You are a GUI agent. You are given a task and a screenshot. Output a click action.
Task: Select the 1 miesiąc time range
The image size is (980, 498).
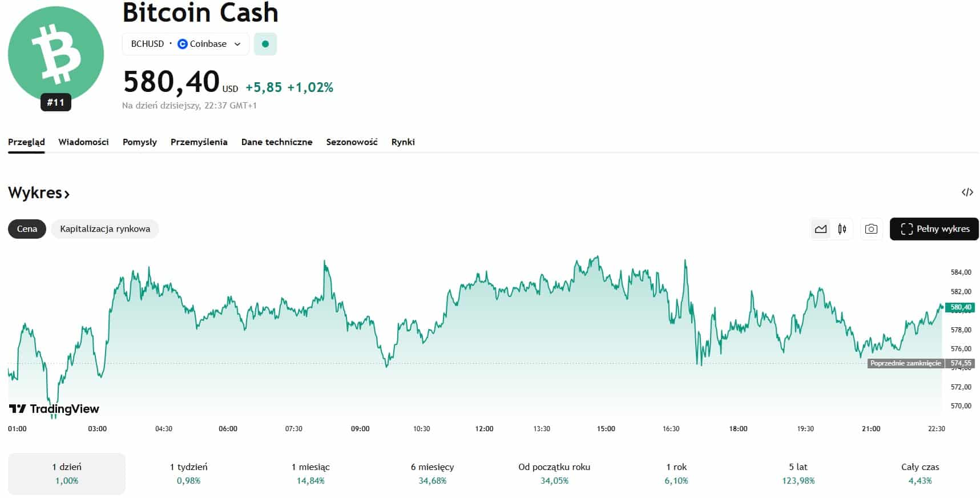(310, 473)
